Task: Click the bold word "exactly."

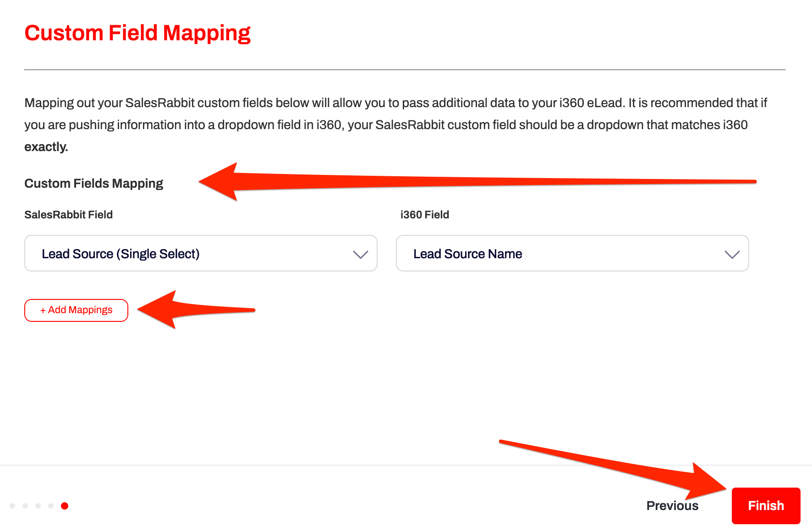Action: click(x=46, y=147)
